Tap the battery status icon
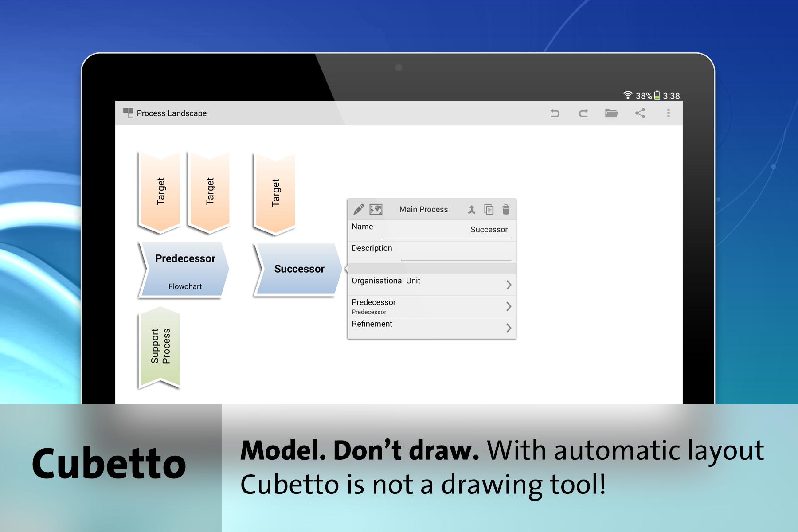This screenshot has height=532, width=798. pyautogui.click(x=657, y=95)
